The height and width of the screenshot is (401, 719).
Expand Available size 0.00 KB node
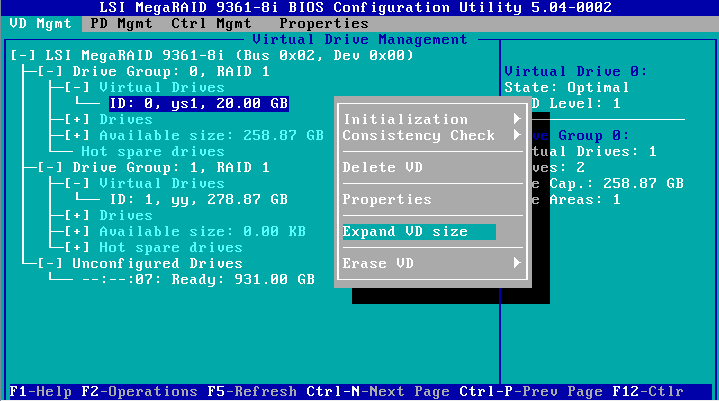pyautogui.click(x=77, y=232)
